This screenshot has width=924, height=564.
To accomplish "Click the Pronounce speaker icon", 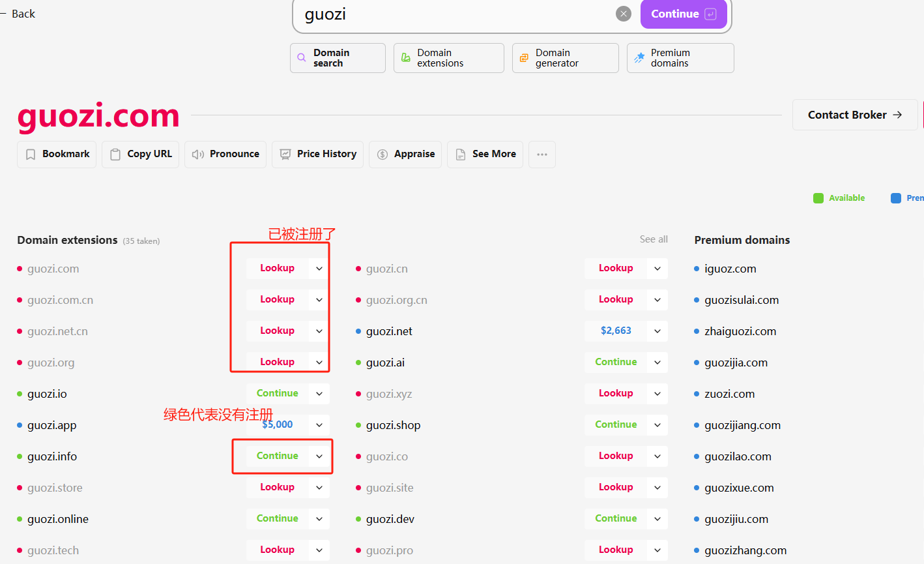I will pos(198,155).
